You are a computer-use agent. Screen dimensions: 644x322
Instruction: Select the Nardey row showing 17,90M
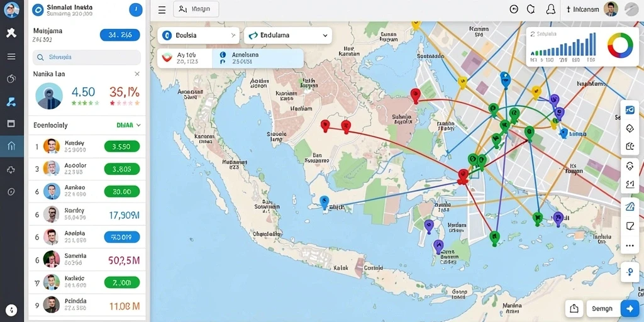pyautogui.click(x=87, y=214)
